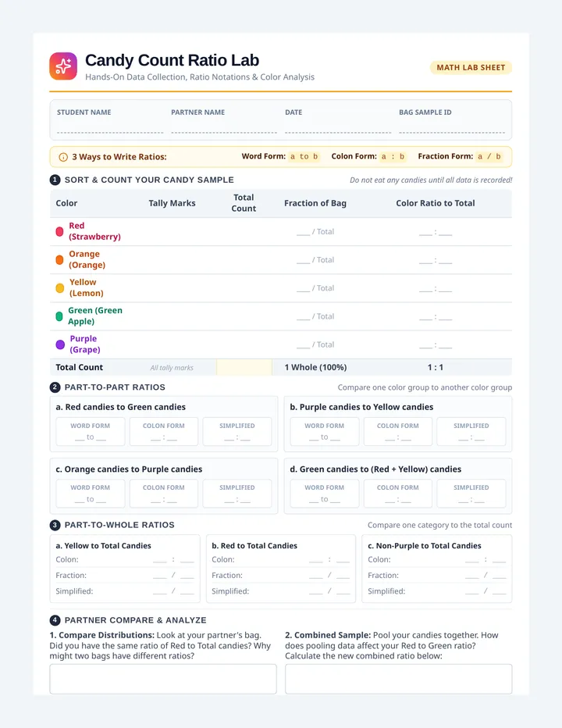Click Word Form box for Purple to Yellow
The image size is (562, 728).
click(325, 431)
